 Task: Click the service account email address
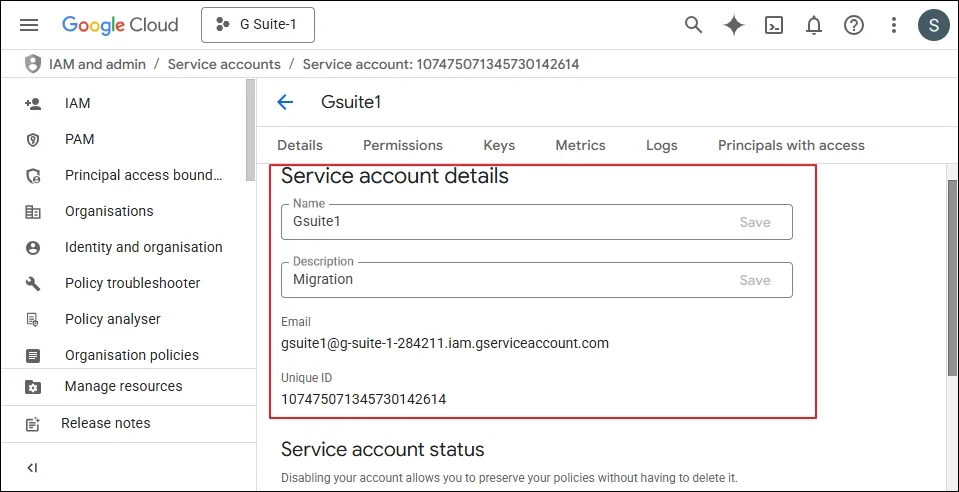tap(445, 343)
